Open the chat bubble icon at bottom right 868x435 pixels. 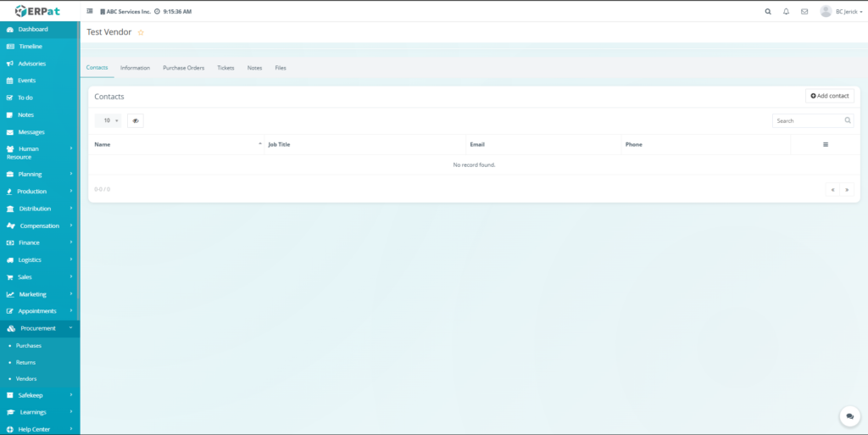pos(849,416)
